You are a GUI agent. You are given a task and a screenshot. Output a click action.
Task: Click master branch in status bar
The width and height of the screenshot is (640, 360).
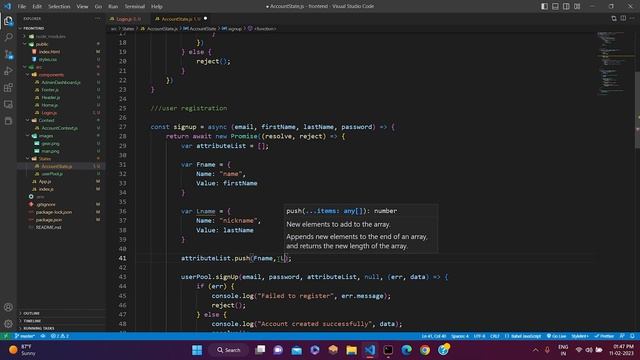(x=24, y=336)
